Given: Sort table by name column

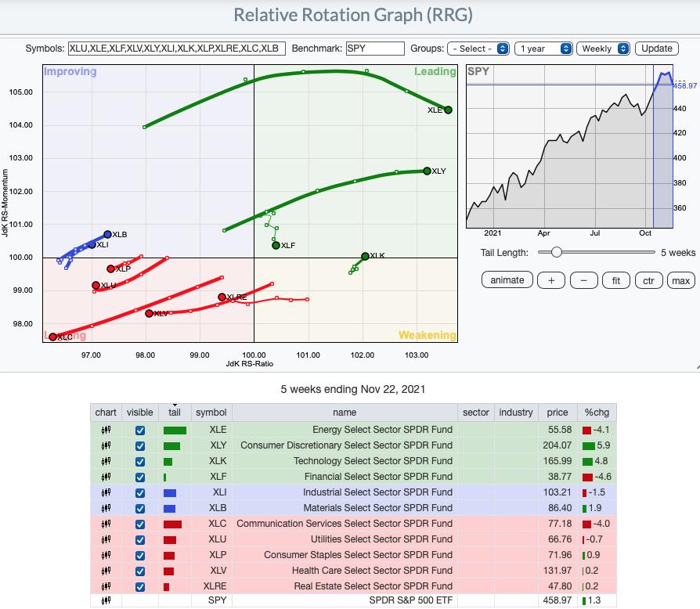Looking at the screenshot, I should tap(345, 413).
